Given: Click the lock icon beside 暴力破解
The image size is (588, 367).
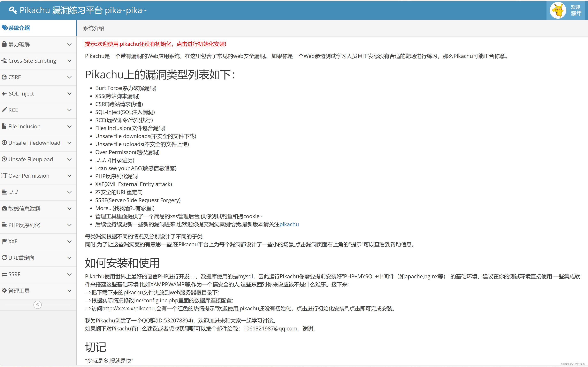Looking at the screenshot, I should (x=4, y=44).
